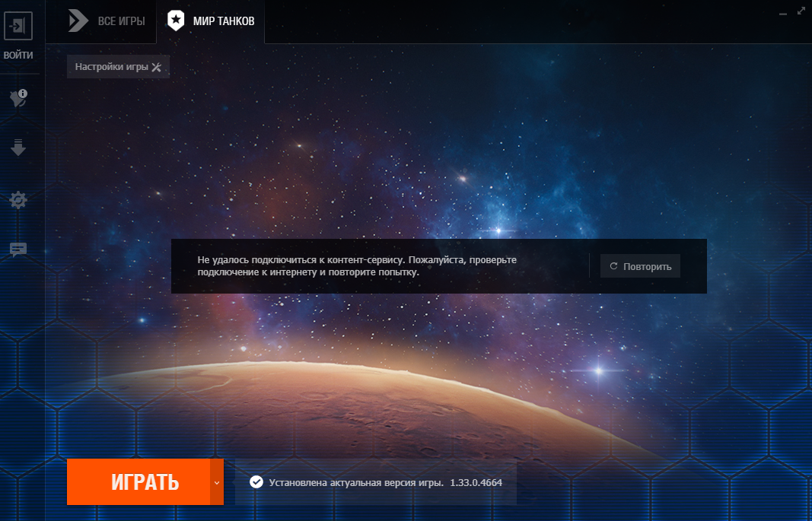
Task: Start the game with ИГРАТЬ button
Action: (139, 481)
